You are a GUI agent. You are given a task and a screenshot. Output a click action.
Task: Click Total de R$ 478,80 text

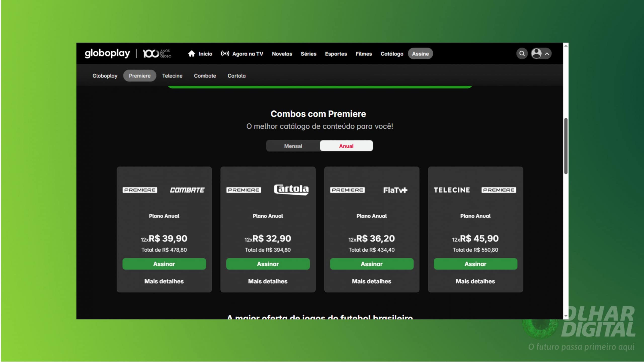pos(164,250)
